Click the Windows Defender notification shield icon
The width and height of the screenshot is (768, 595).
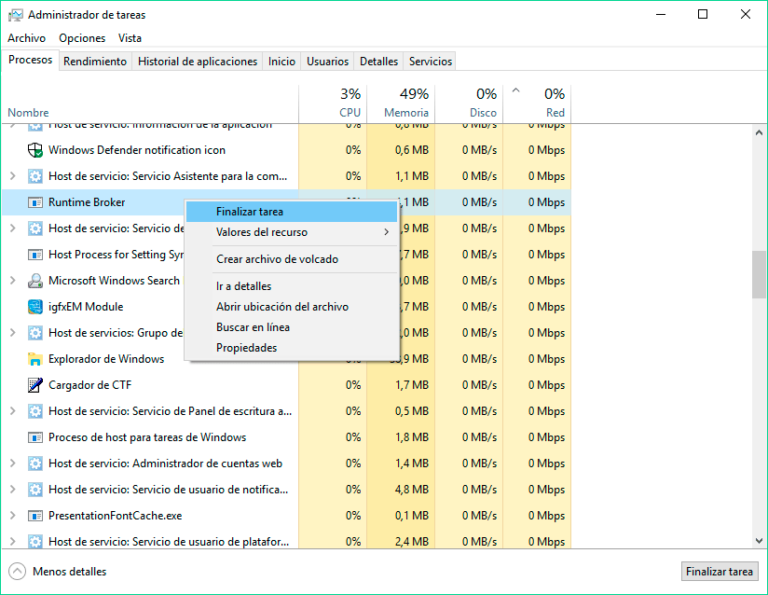click(35, 150)
